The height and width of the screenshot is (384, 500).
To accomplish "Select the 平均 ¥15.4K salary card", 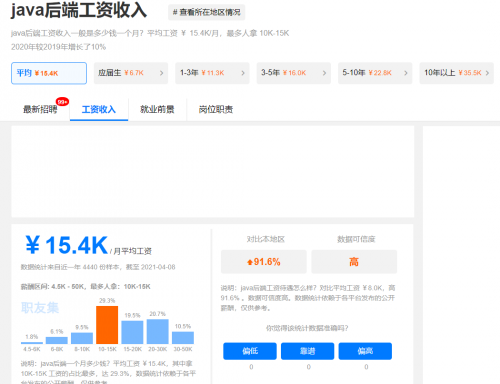I will [49, 73].
